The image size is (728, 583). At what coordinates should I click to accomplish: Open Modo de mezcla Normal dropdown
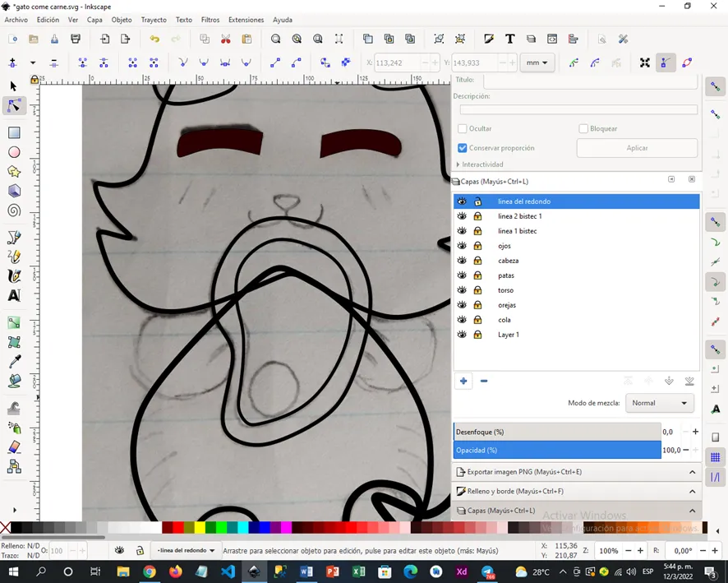tap(659, 403)
